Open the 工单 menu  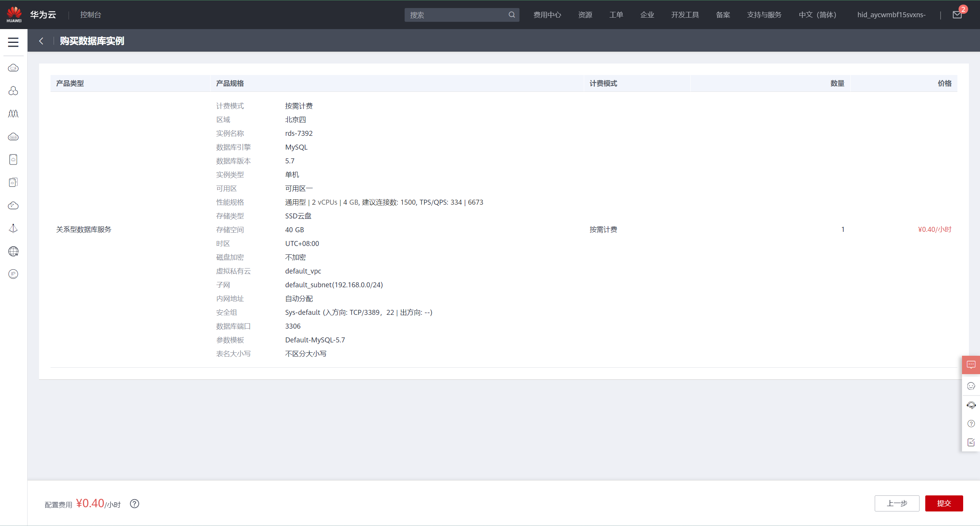(616, 15)
